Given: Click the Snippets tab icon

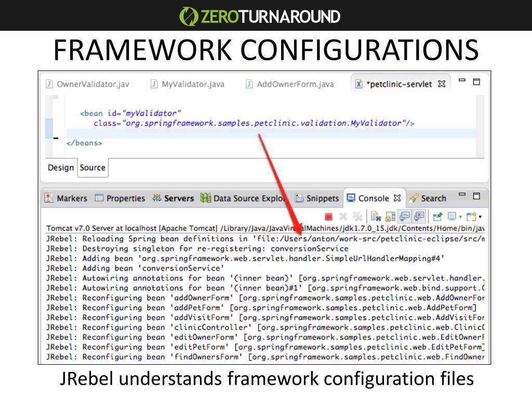Looking at the screenshot, I should click(x=299, y=198).
